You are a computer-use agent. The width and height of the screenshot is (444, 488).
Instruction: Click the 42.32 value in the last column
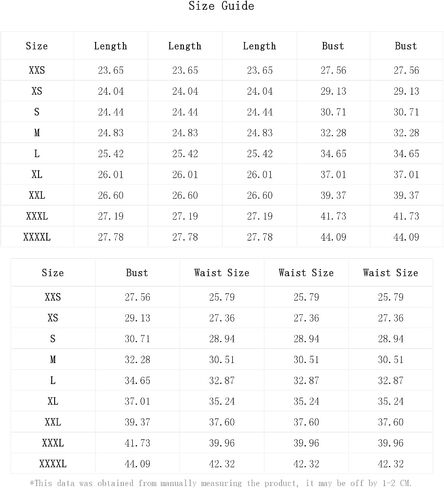pos(390,464)
